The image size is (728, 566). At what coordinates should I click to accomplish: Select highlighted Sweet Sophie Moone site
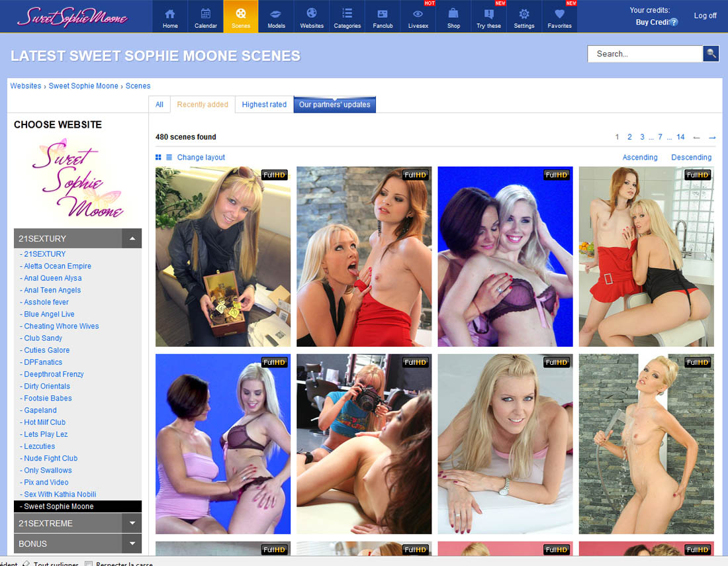(77, 506)
